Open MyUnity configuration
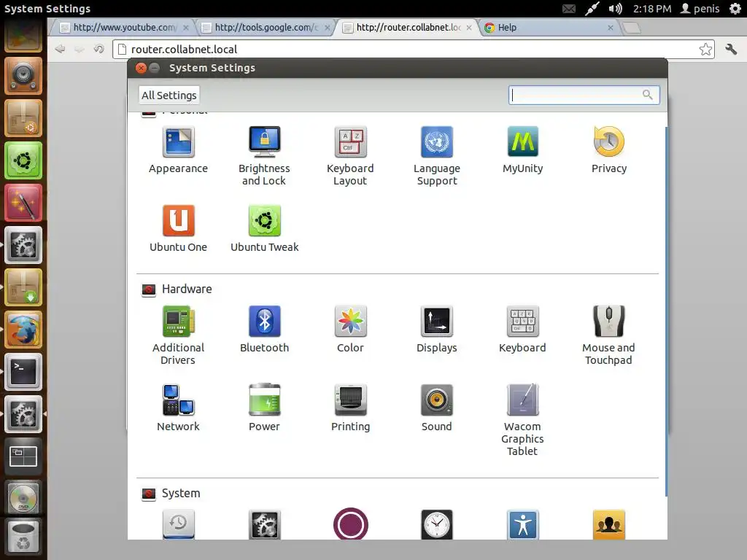Screen dimensions: 747x560 coord(522,150)
